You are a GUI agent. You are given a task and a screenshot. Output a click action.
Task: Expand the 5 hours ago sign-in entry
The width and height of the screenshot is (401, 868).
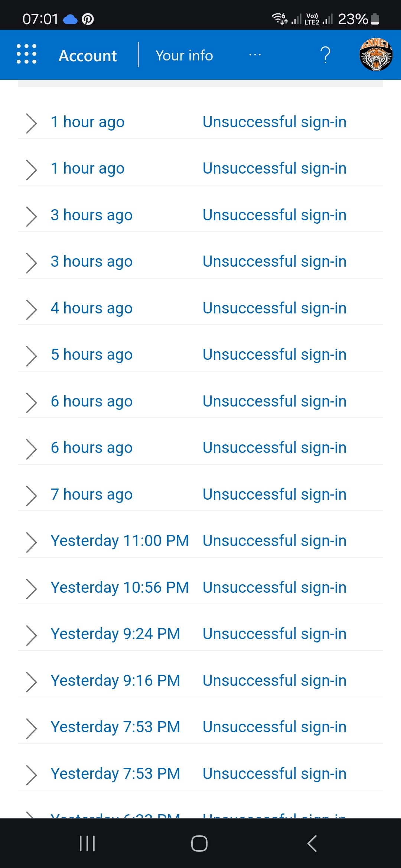pos(200,355)
